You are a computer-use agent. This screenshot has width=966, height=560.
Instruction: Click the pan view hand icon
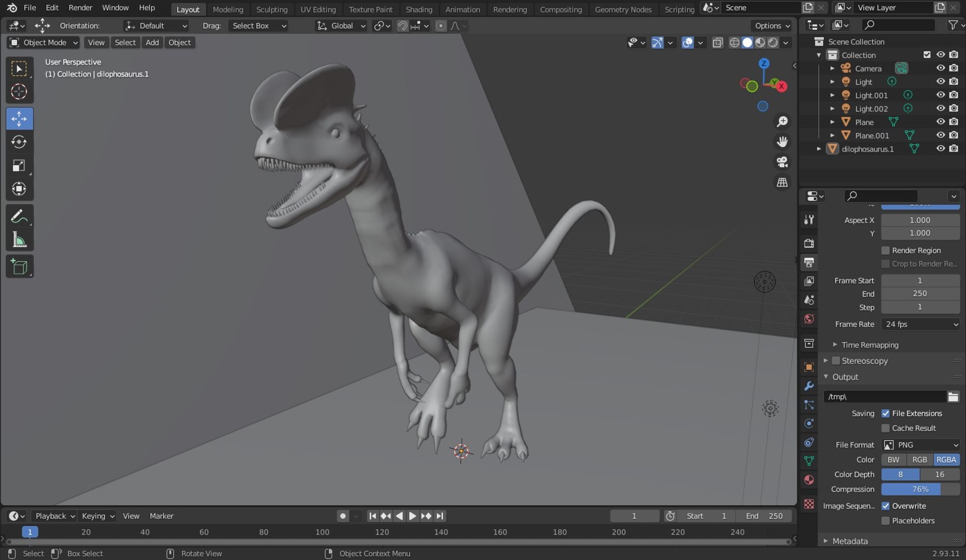[782, 142]
